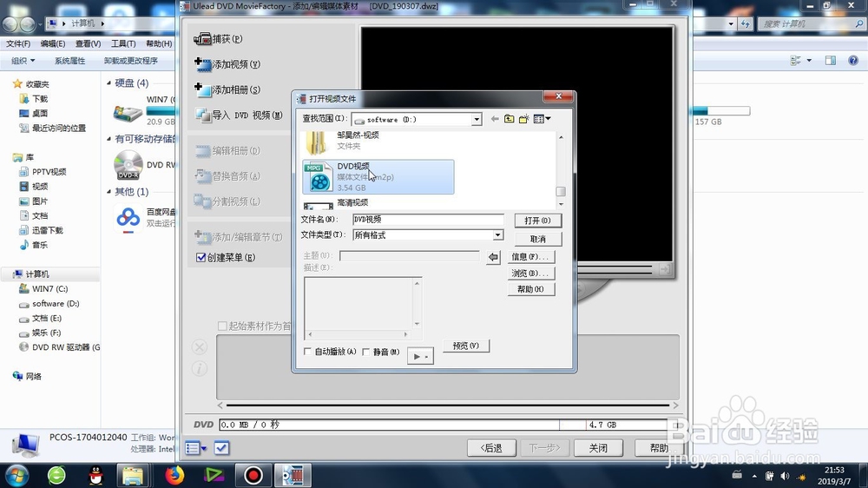Click Import DVD Video (导入 DVD 视频)

(x=239, y=115)
